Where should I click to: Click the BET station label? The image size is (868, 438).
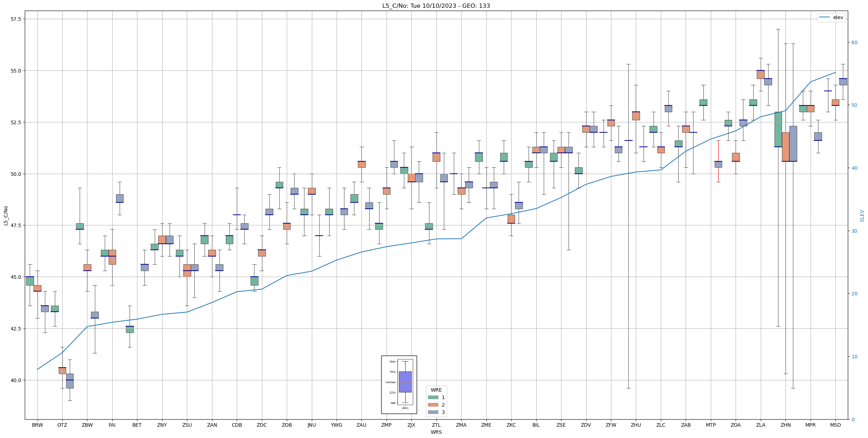pos(137,425)
